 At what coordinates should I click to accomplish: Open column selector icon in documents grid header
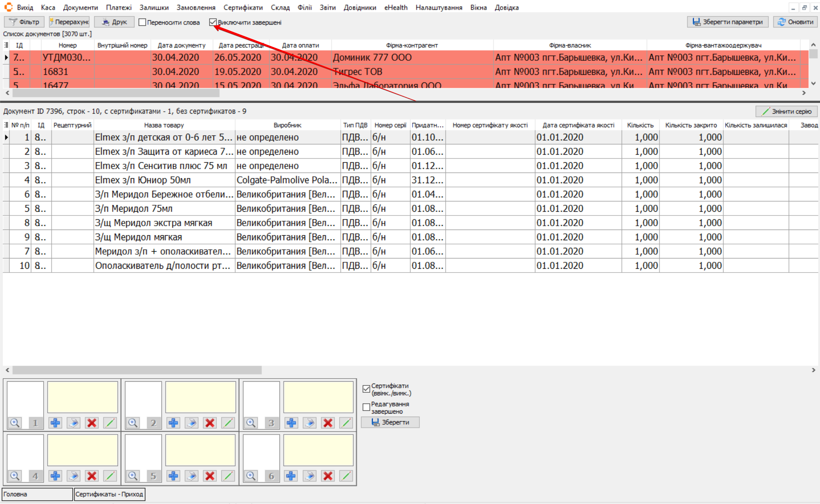pos(6,45)
